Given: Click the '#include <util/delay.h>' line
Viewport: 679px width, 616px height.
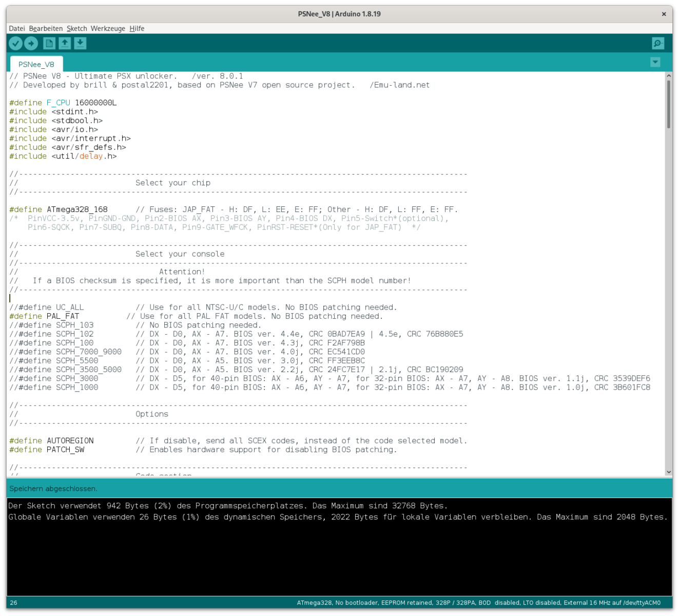Looking at the screenshot, I should click(63, 156).
